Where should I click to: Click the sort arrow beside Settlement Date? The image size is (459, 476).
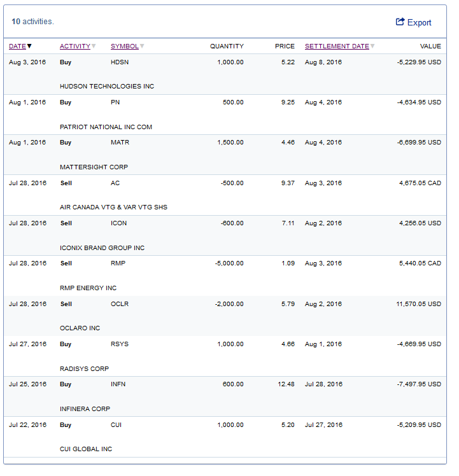[x=372, y=46]
